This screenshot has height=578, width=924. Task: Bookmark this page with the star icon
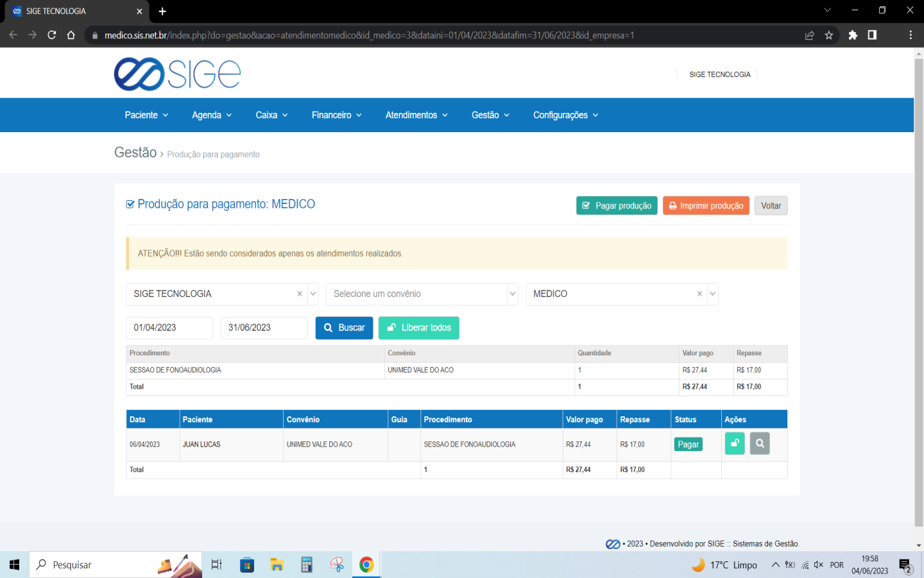829,35
